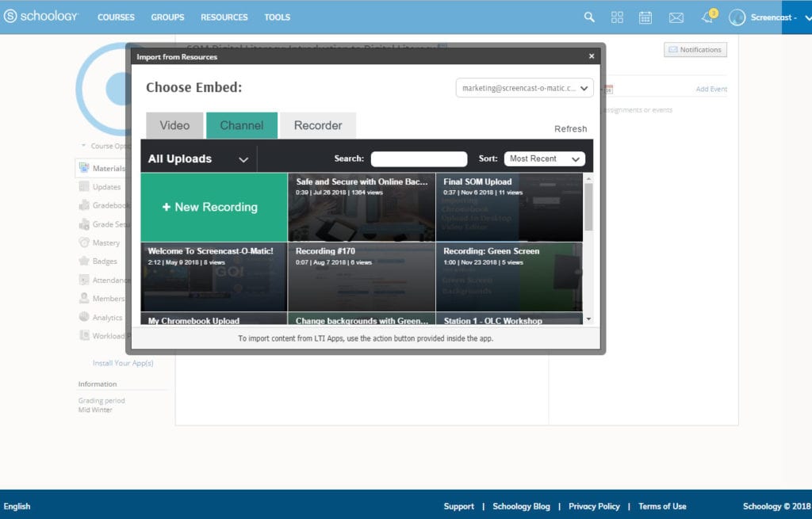Open the RESOURCES menu
Viewport: 812px width, 519px height.
tap(224, 17)
